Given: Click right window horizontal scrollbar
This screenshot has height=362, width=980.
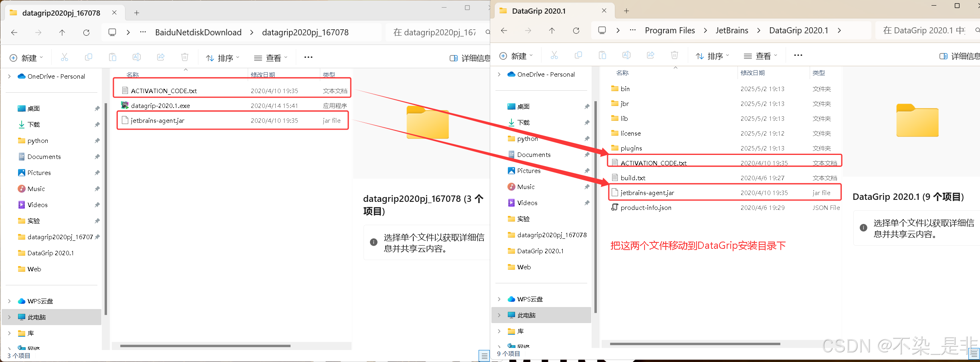Looking at the screenshot, I should (695, 344).
